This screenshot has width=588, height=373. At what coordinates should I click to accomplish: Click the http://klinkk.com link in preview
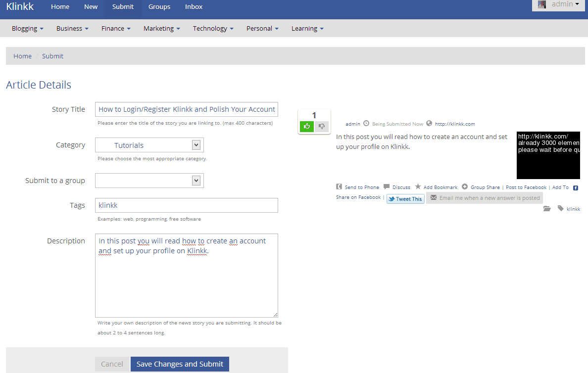tap(455, 124)
